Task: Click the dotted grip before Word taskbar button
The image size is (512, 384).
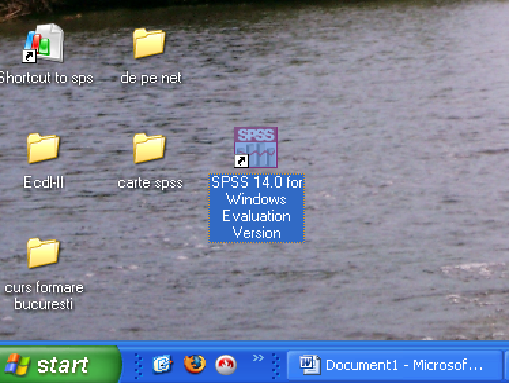Action: [276, 366]
